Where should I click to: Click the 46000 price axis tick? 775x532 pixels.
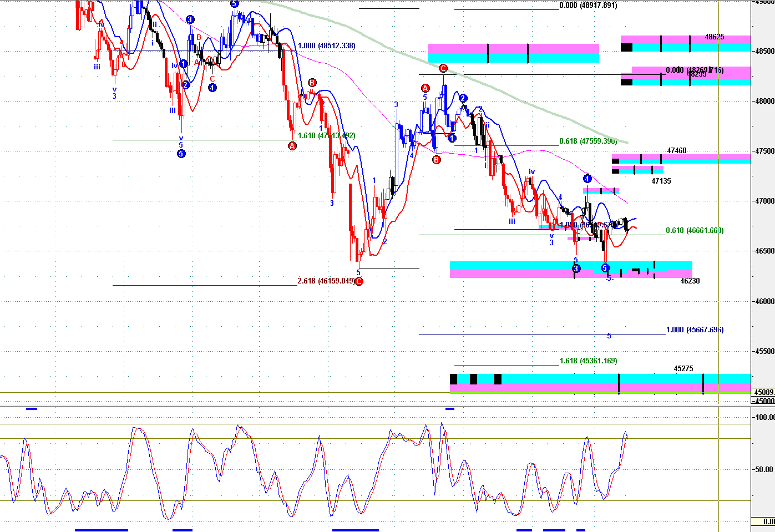point(764,302)
